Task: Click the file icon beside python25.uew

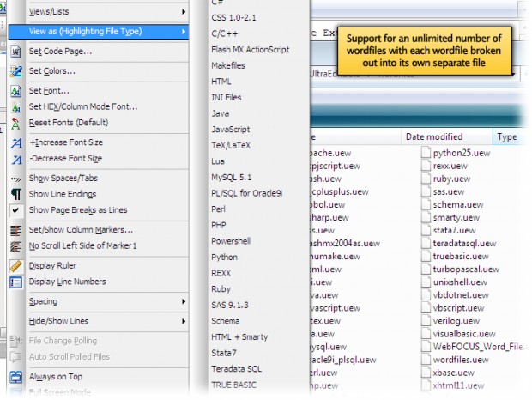Action: tap(426, 152)
